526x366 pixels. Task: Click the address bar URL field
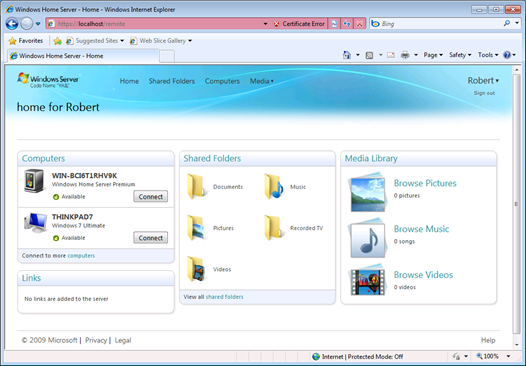[x=154, y=24]
